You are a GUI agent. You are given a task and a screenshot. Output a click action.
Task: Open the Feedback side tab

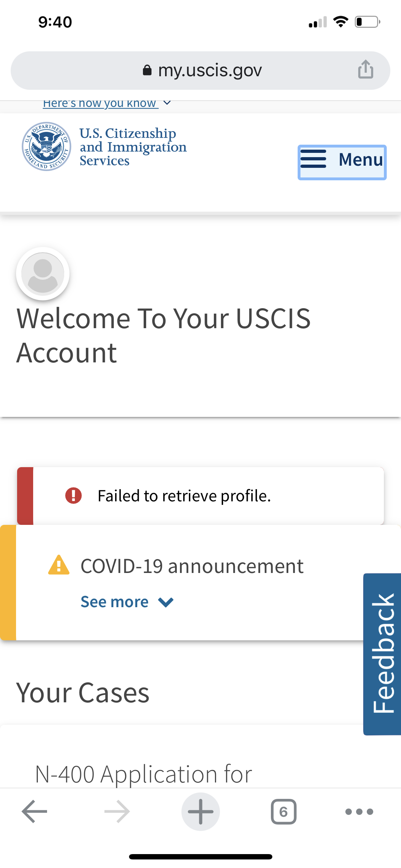point(382,654)
